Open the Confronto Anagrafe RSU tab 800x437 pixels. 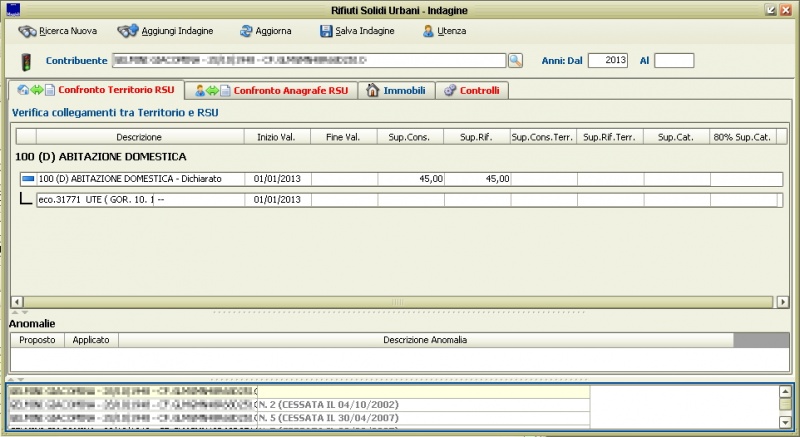(x=290, y=91)
